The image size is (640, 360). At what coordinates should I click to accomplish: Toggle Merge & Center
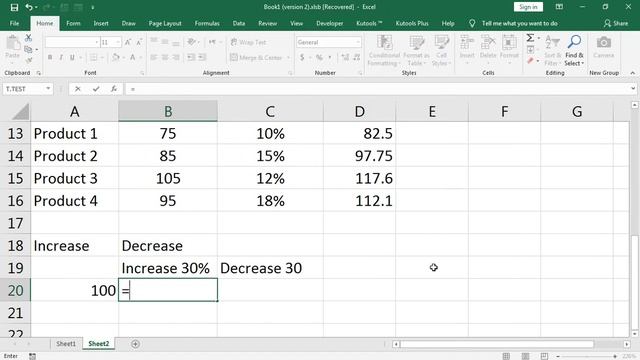point(256,58)
